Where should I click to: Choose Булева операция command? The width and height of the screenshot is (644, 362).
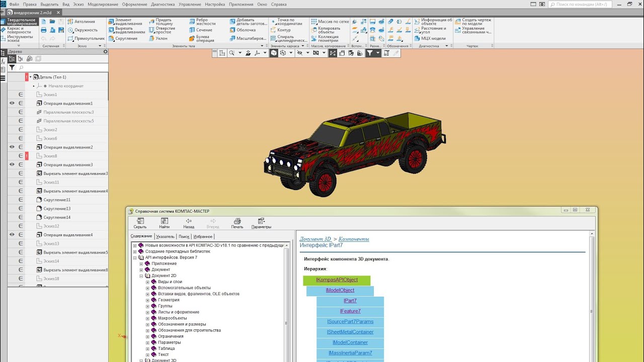coord(202,38)
